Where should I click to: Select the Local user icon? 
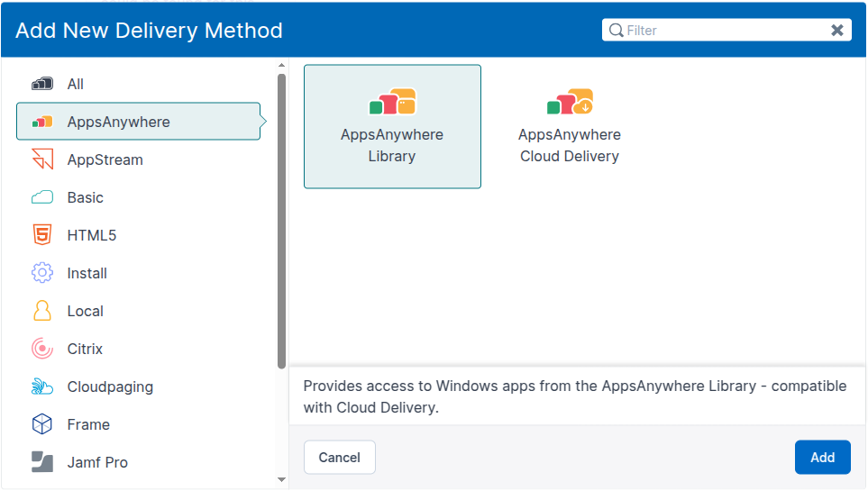point(42,311)
